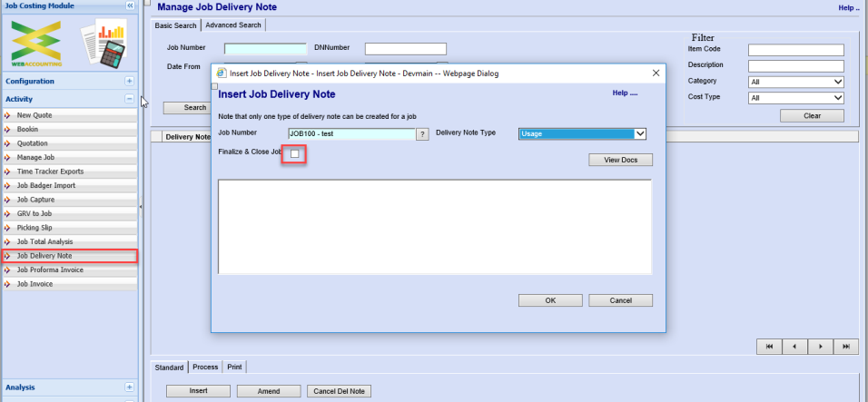The image size is (868, 402).
Task: Switch to the Process tab
Action: [x=205, y=368]
